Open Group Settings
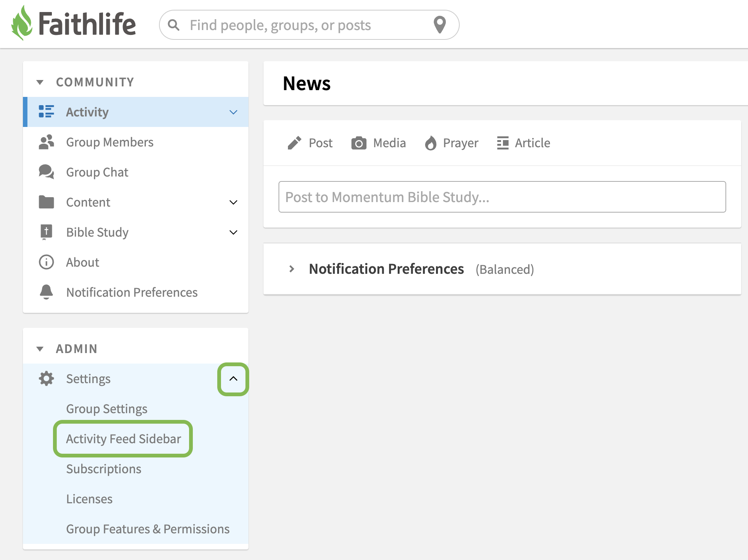 click(x=107, y=409)
